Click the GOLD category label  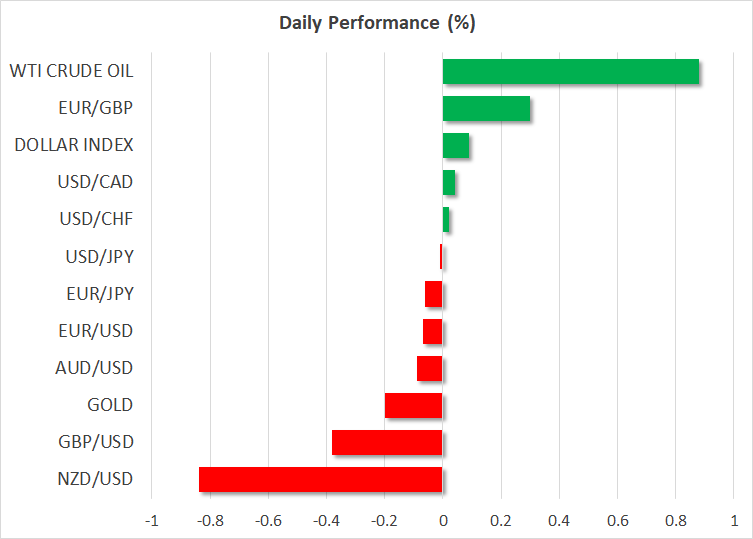click(x=111, y=405)
